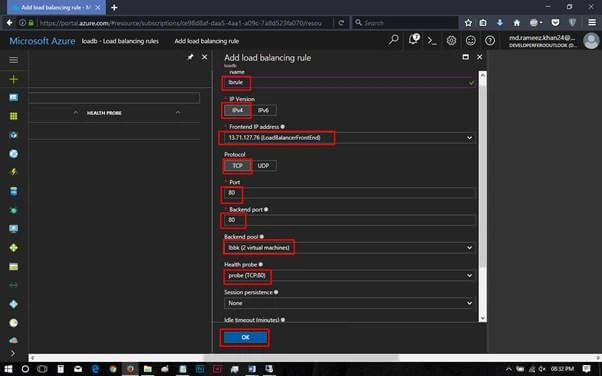
Task: Reload the page with refresh icon
Action: pos(341,23)
